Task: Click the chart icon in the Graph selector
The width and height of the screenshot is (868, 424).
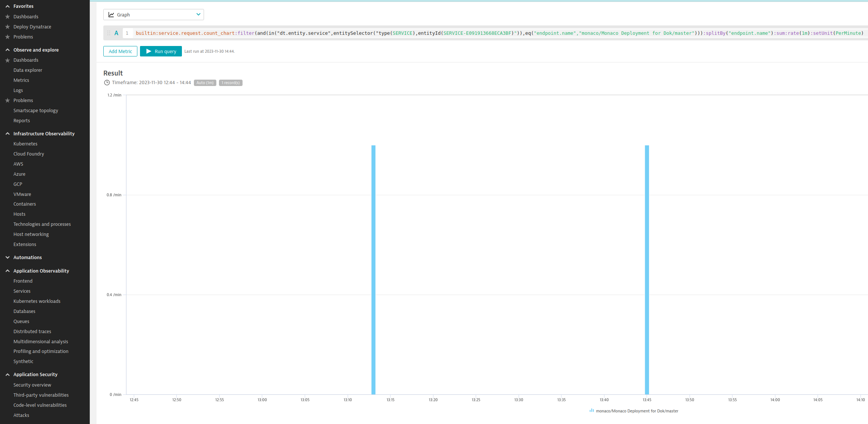Action: pos(111,14)
